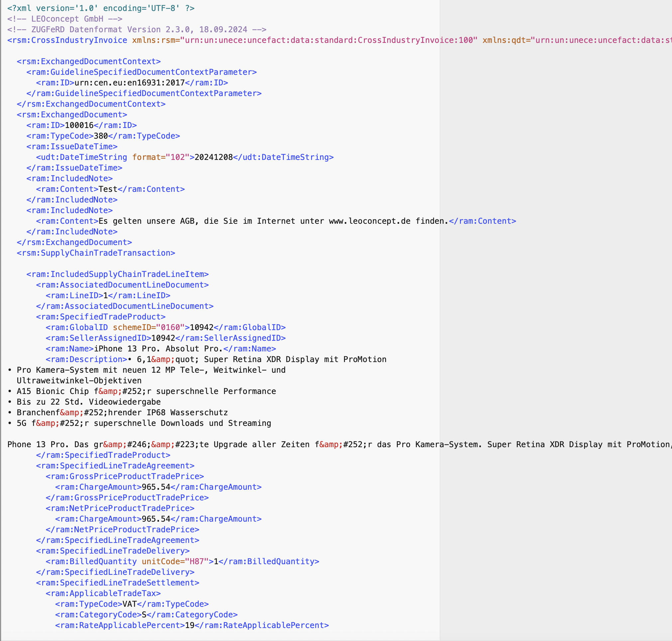Viewport: 672px width, 641px height.
Task: Click the rsm:CrossIndustryInvoice opening tag
Action: (67, 40)
